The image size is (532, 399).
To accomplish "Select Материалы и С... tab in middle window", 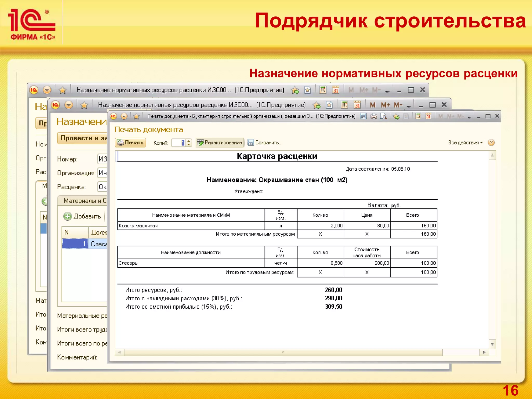I will pyautogui.click(x=82, y=201).
